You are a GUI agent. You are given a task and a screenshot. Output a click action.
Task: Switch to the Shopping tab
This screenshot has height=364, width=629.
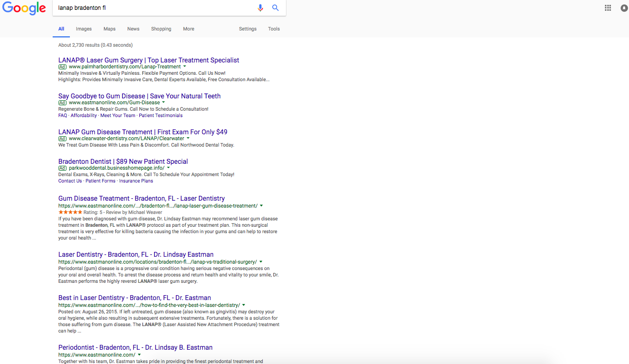[x=161, y=29]
